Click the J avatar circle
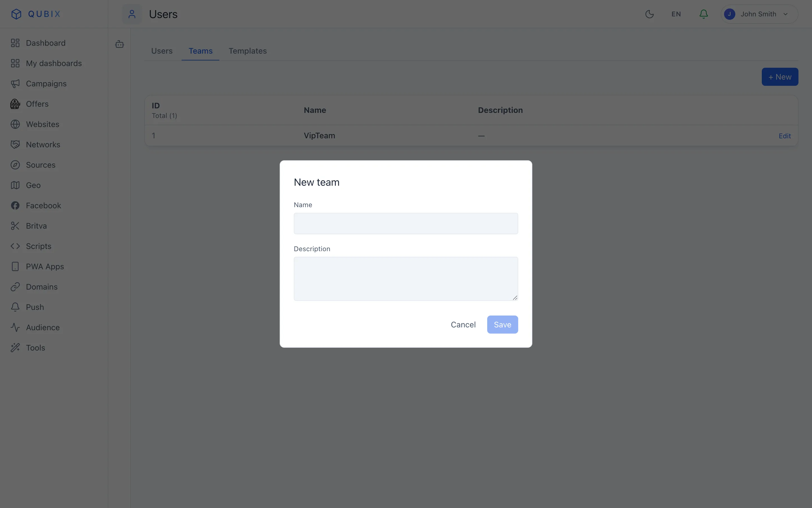812x508 pixels. (x=729, y=14)
